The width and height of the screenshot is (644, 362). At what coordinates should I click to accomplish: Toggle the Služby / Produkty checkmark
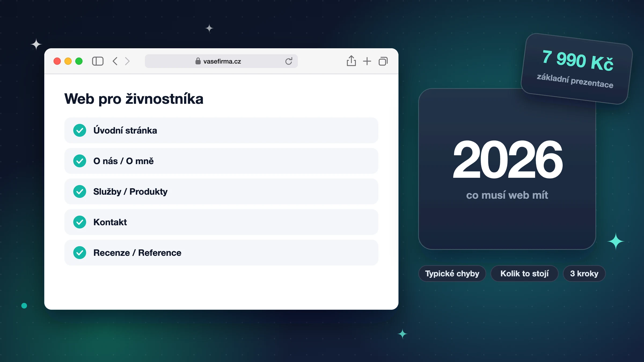tap(80, 191)
